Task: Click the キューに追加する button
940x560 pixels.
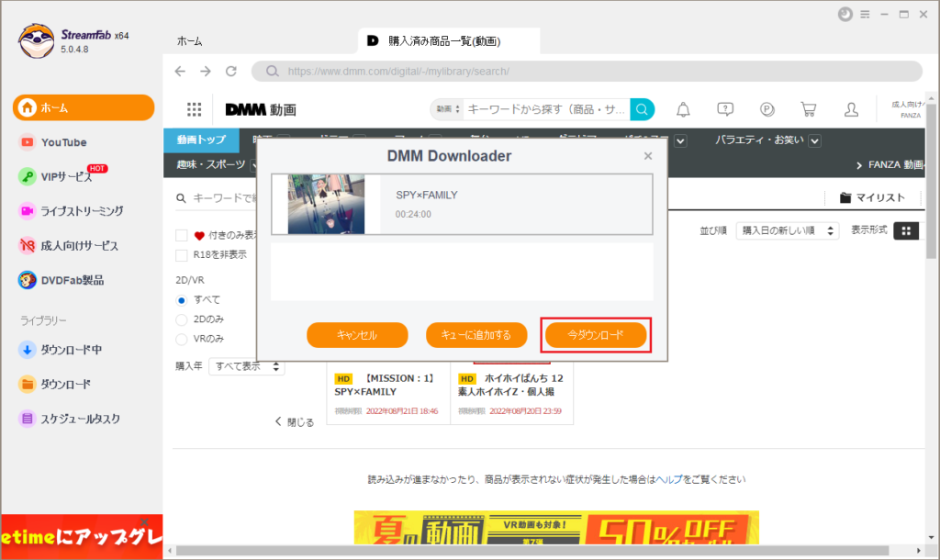Action: tap(476, 335)
